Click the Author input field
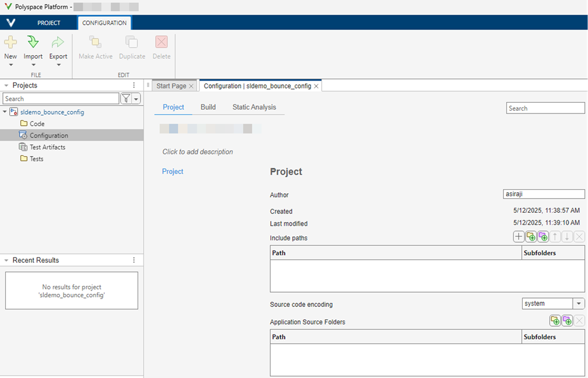The height and width of the screenshot is (378, 588). [x=544, y=194]
